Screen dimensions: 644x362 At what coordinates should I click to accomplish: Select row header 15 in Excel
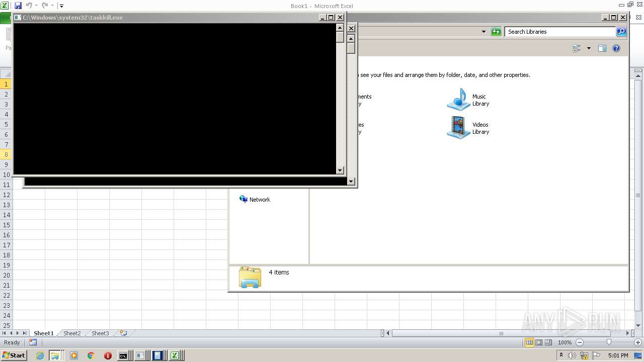pyautogui.click(x=6, y=225)
